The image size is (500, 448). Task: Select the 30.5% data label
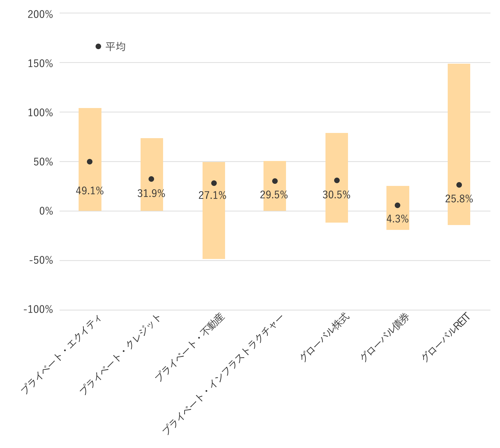pos(336,195)
